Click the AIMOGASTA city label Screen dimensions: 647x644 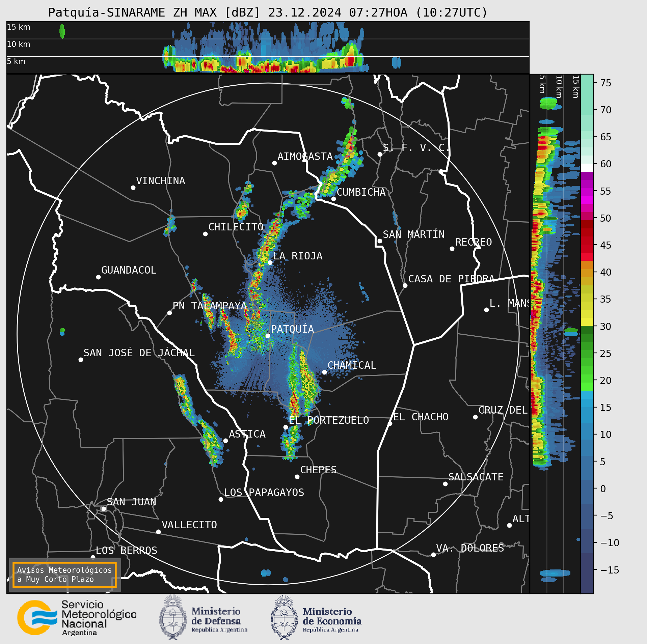[305, 157]
